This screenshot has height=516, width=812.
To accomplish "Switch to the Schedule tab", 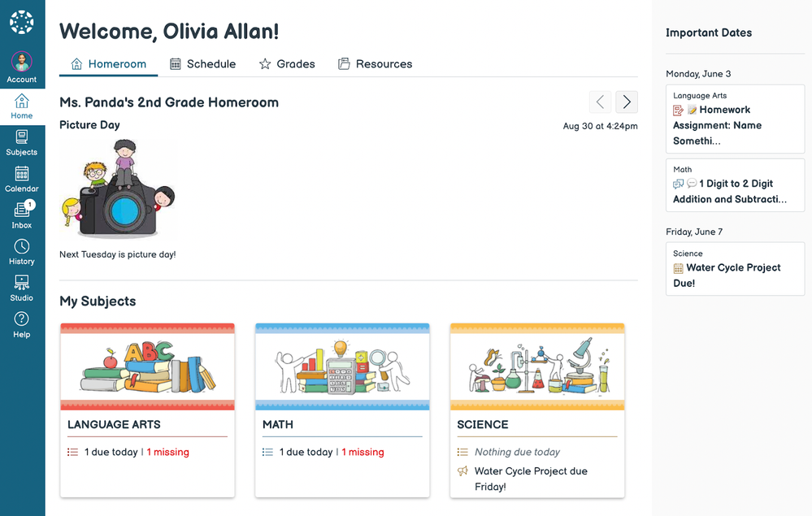I will point(203,64).
